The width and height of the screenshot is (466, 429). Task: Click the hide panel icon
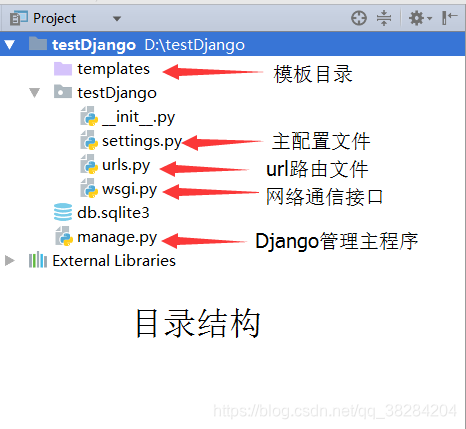tap(449, 18)
